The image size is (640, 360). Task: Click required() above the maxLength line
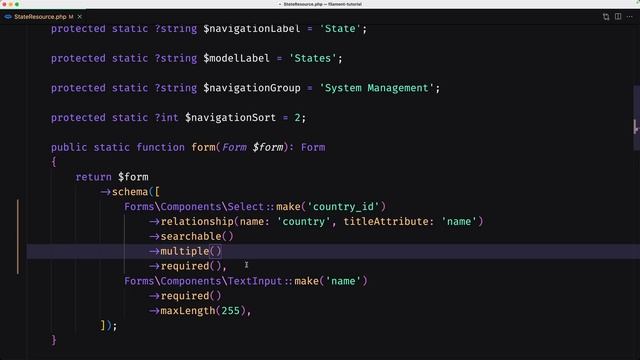191,296
